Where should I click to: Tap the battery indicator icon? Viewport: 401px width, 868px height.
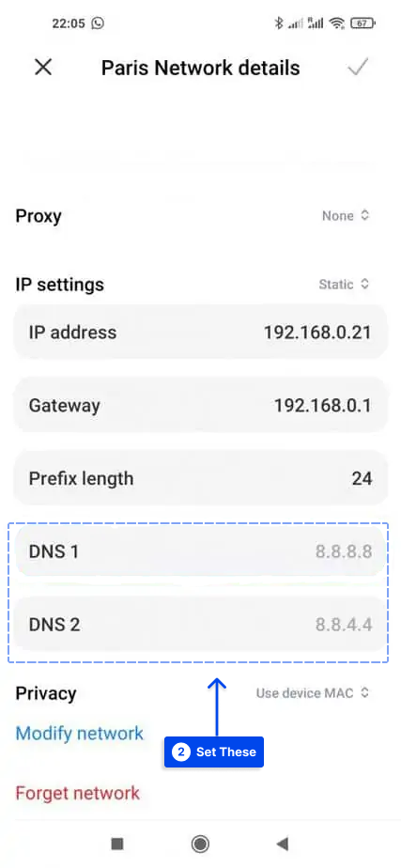pos(363,23)
